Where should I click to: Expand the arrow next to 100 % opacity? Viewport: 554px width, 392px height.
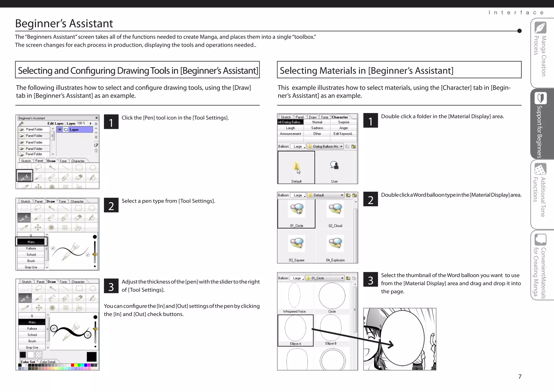(91, 124)
